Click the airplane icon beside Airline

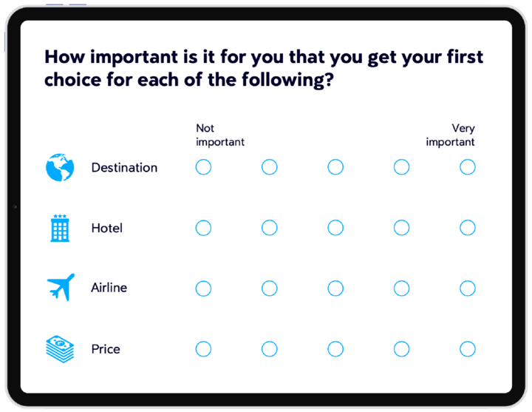click(x=60, y=287)
